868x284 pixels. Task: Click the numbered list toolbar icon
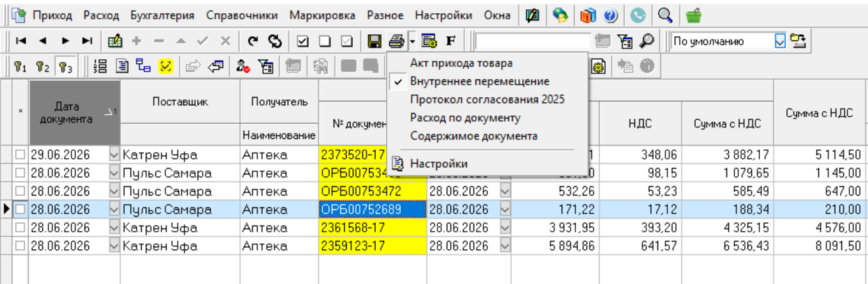[100, 65]
